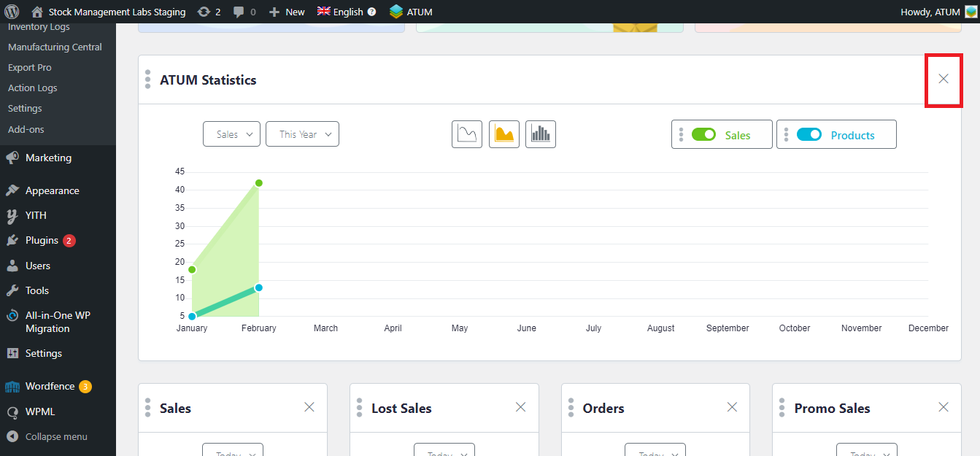Open ATUM Add-ons page
Viewport: 980px width, 456px height.
(x=26, y=129)
